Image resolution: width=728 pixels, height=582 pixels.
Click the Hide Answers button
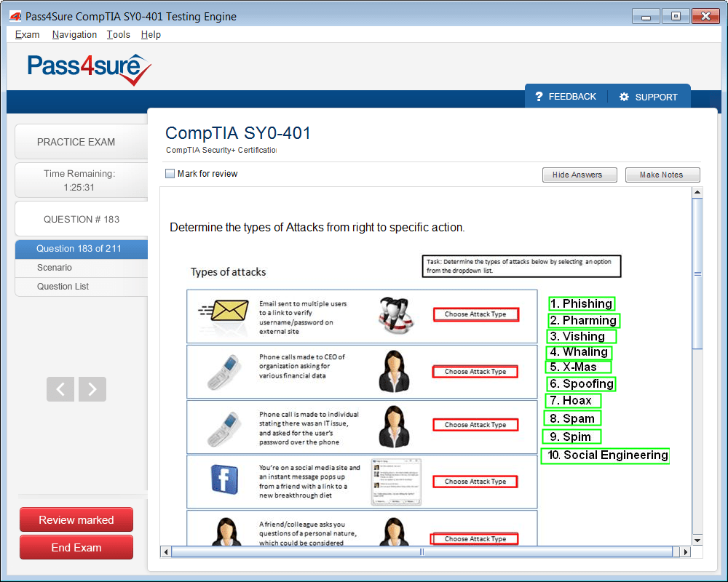pos(579,175)
